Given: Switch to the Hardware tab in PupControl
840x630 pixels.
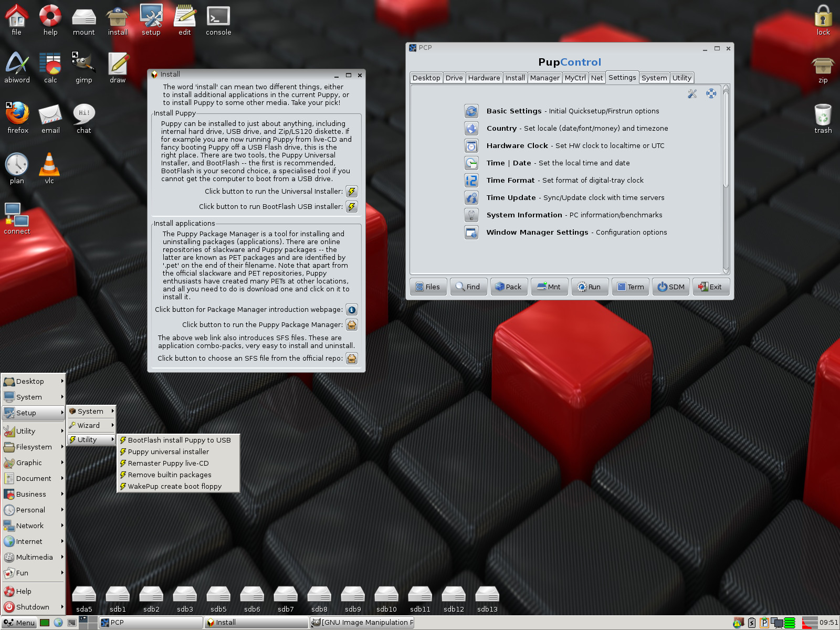Looking at the screenshot, I should tap(484, 78).
